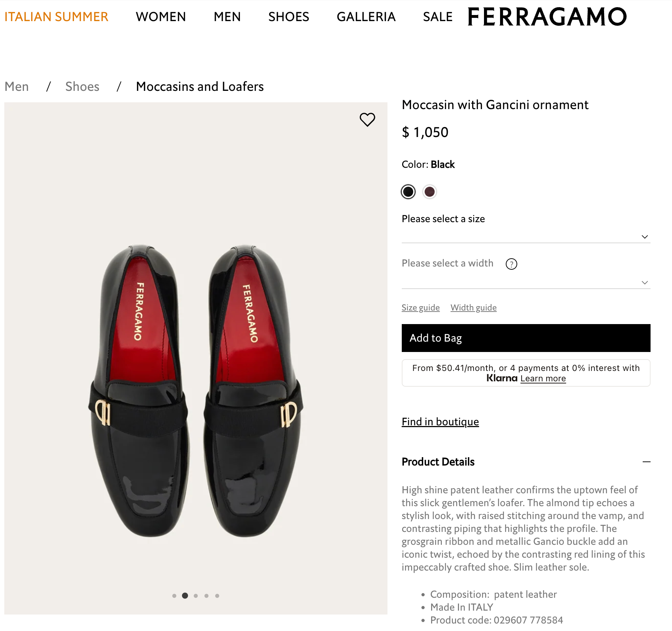Open the width help question mark
Screen dimensions: 672x631
[x=511, y=264]
